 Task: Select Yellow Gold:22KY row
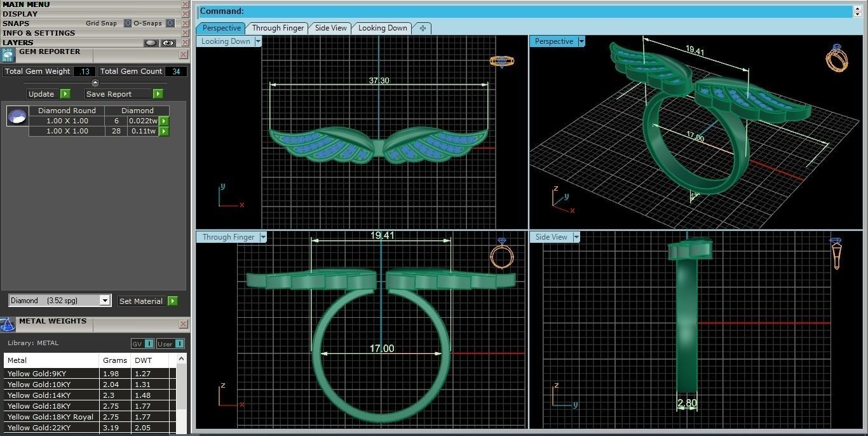90,428
